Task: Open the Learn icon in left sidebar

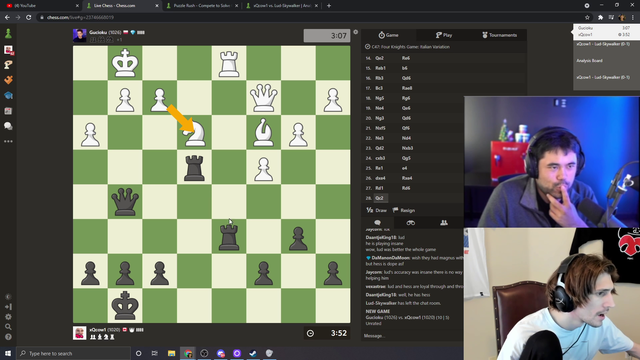Action: click(8, 96)
